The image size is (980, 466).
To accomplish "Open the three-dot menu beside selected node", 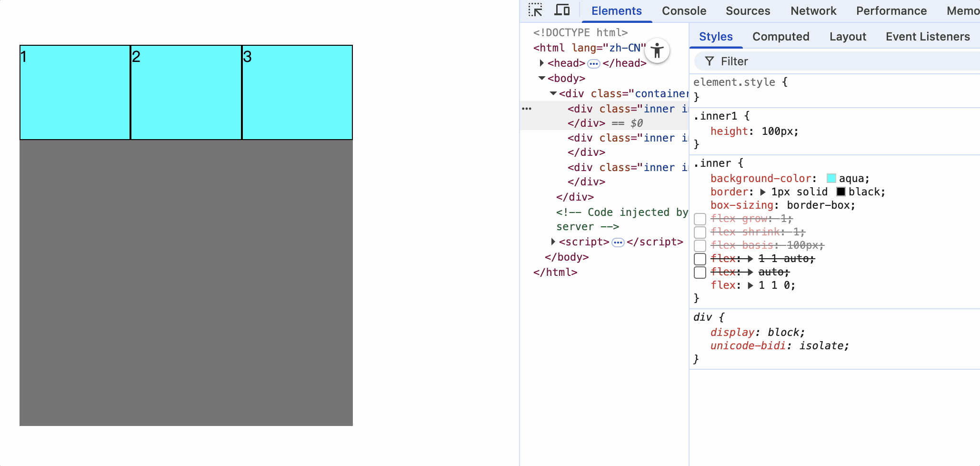I will coord(527,109).
